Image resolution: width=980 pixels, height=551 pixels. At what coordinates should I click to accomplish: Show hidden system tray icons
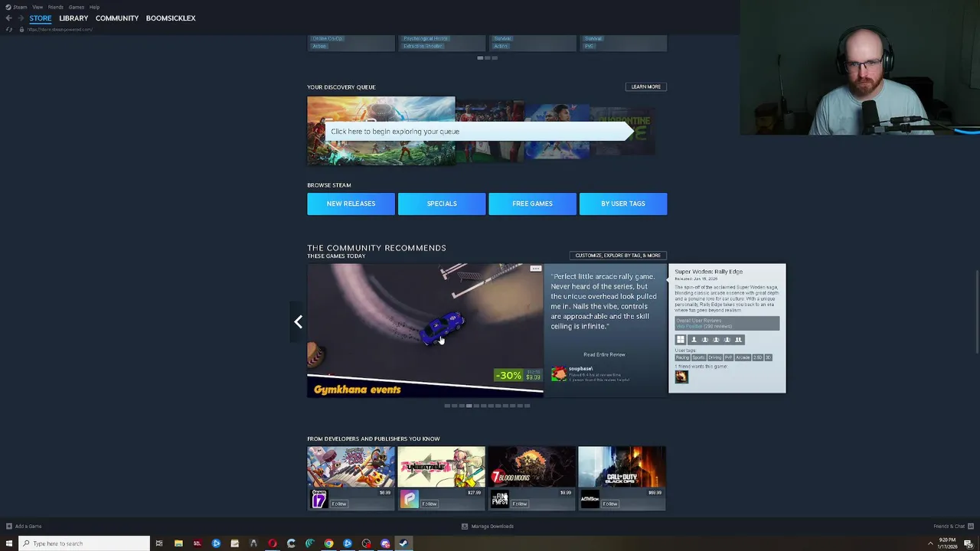click(x=930, y=543)
